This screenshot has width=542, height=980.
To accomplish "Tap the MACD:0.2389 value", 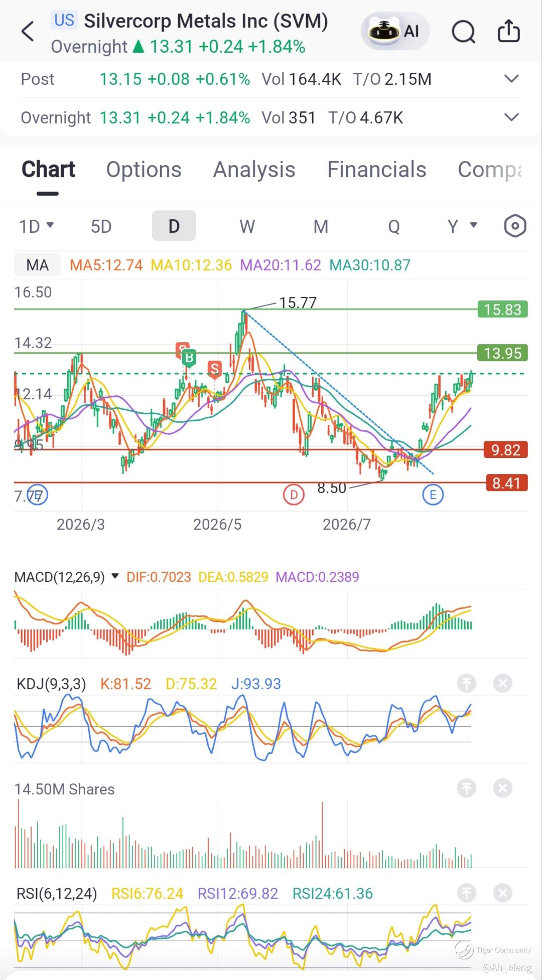I will [x=317, y=577].
